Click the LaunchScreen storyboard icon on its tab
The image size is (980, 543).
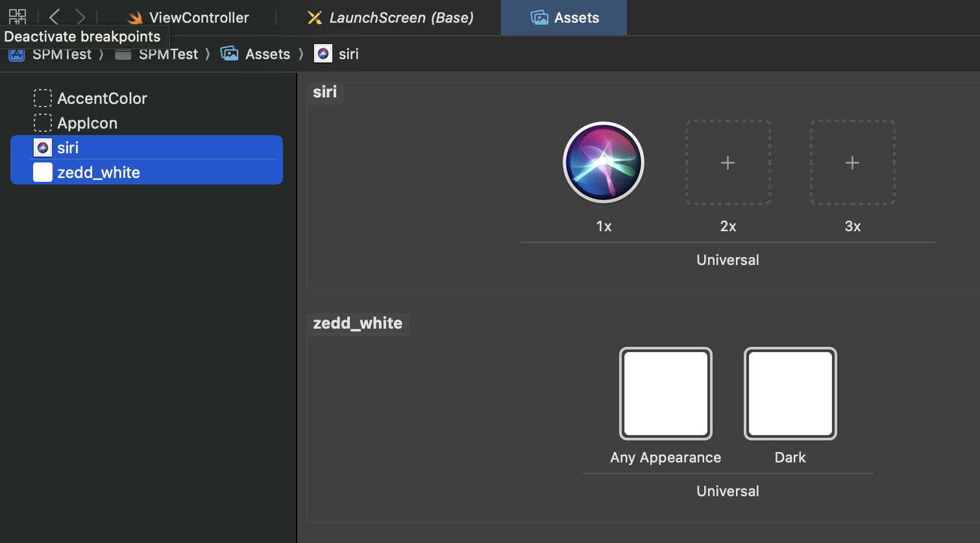[x=315, y=18]
